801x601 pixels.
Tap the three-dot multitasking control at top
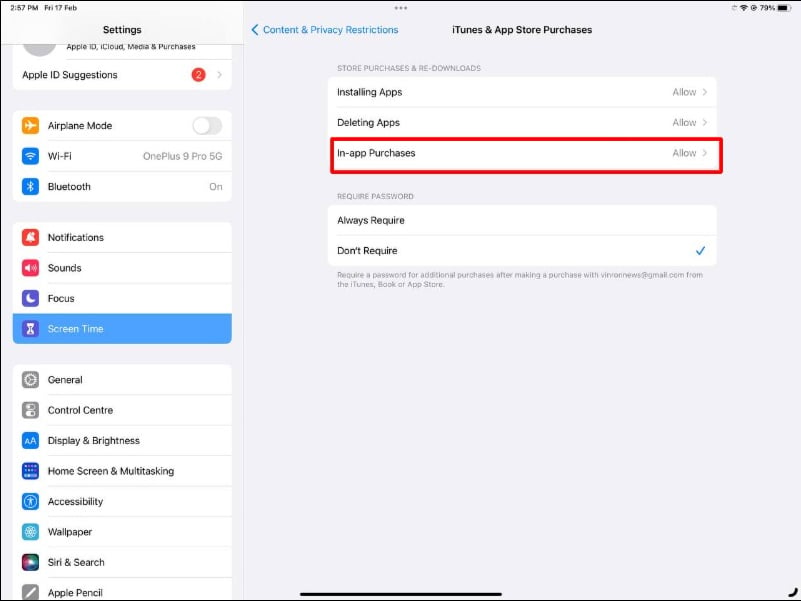pyautogui.click(x=400, y=8)
